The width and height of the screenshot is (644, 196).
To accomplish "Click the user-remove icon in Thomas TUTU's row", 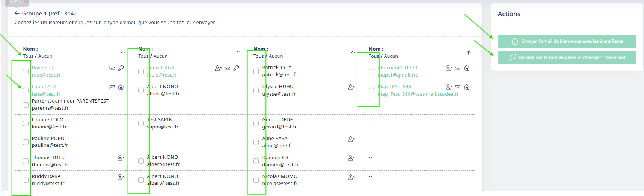I will [121, 158].
